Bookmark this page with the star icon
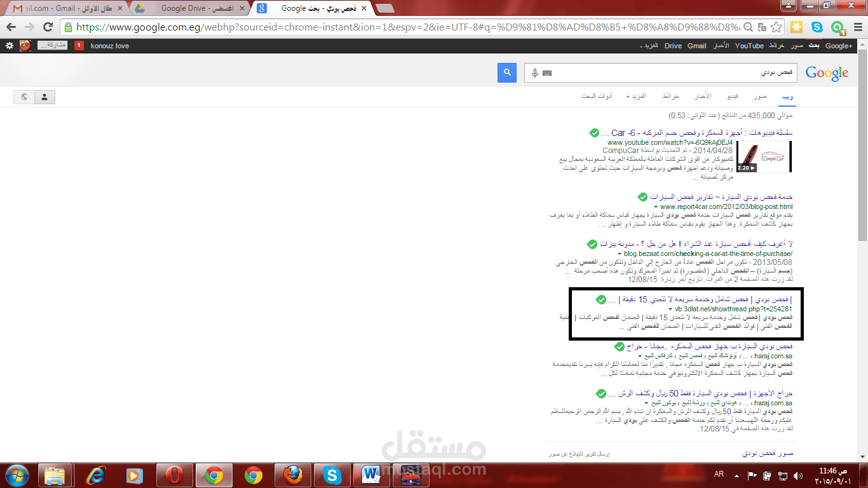This screenshot has width=868, height=488. pos(776,27)
